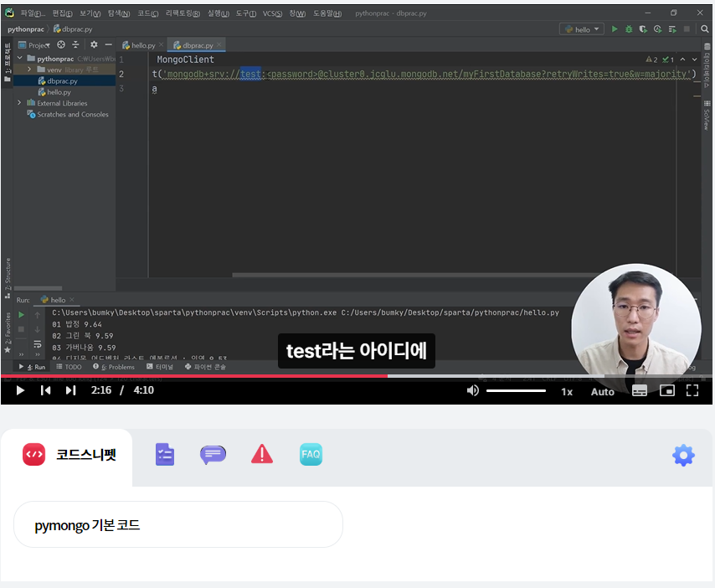Play the video with the play button
715x588 pixels.
[20, 390]
